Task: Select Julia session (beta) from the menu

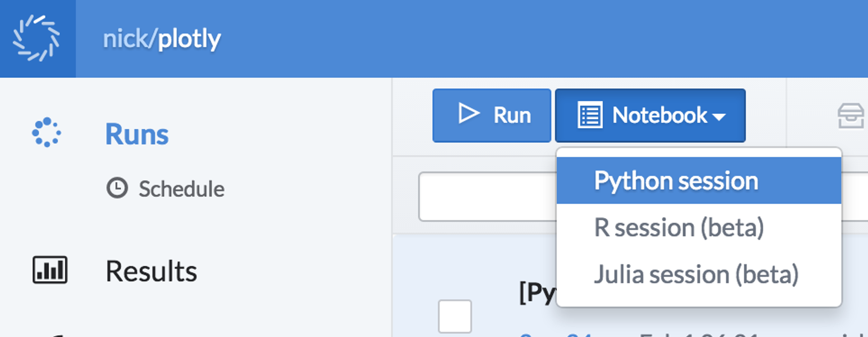Action: click(x=697, y=274)
